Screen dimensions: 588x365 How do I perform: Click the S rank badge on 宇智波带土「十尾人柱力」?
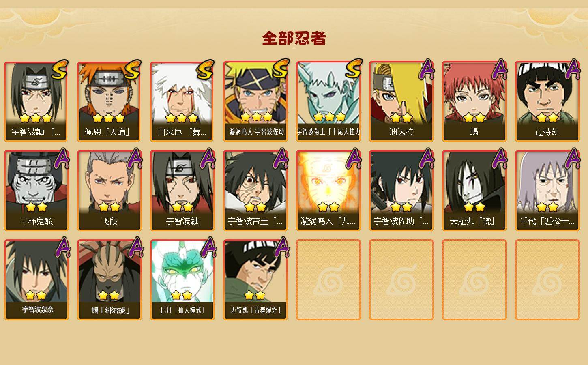353,69
